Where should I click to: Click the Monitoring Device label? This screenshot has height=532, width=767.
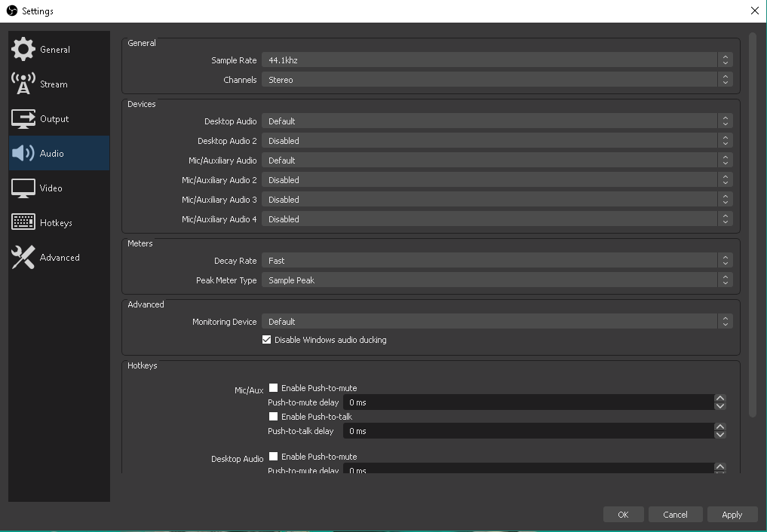click(225, 322)
